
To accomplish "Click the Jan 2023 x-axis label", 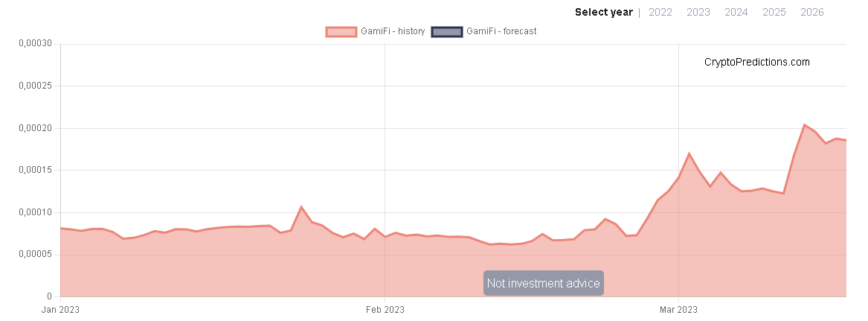I will click(60, 309).
